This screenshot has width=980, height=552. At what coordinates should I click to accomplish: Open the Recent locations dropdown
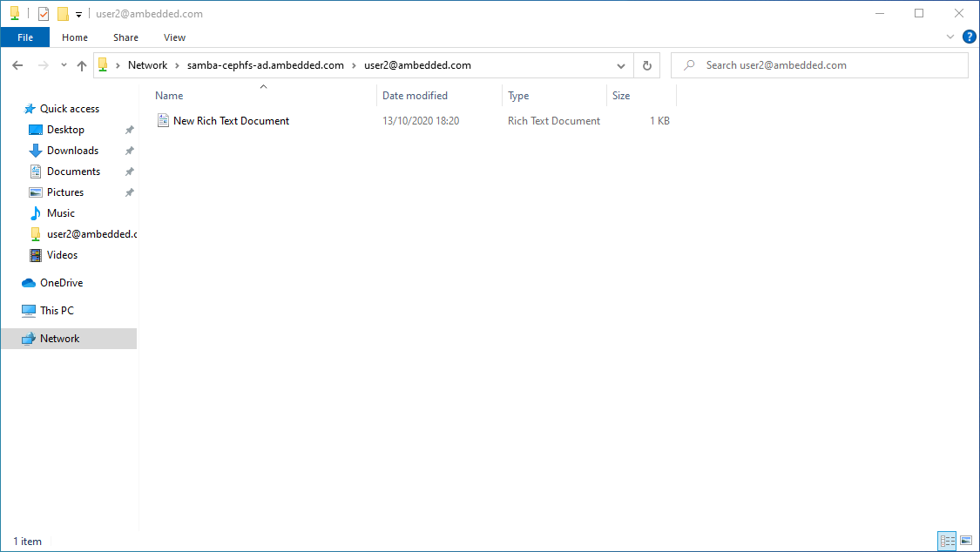(64, 65)
